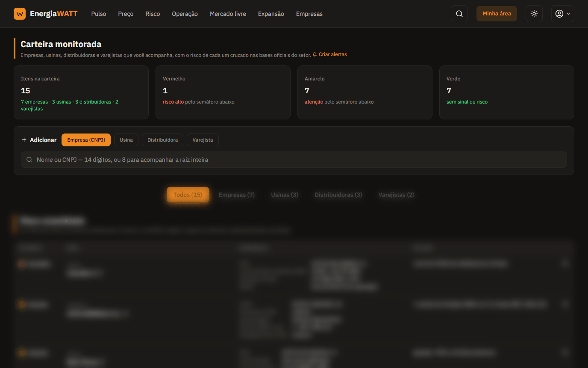
Task: Click the Minha área button
Action: coord(497,14)
